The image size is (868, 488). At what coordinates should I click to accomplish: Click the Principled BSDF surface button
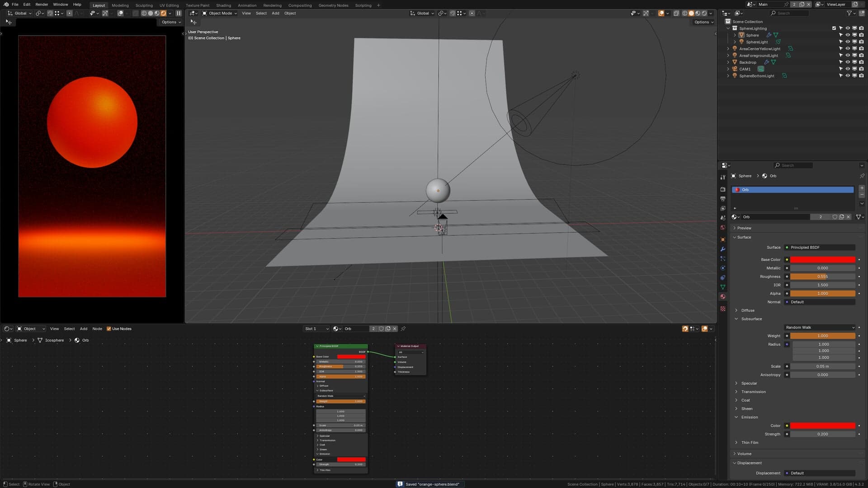820,247
